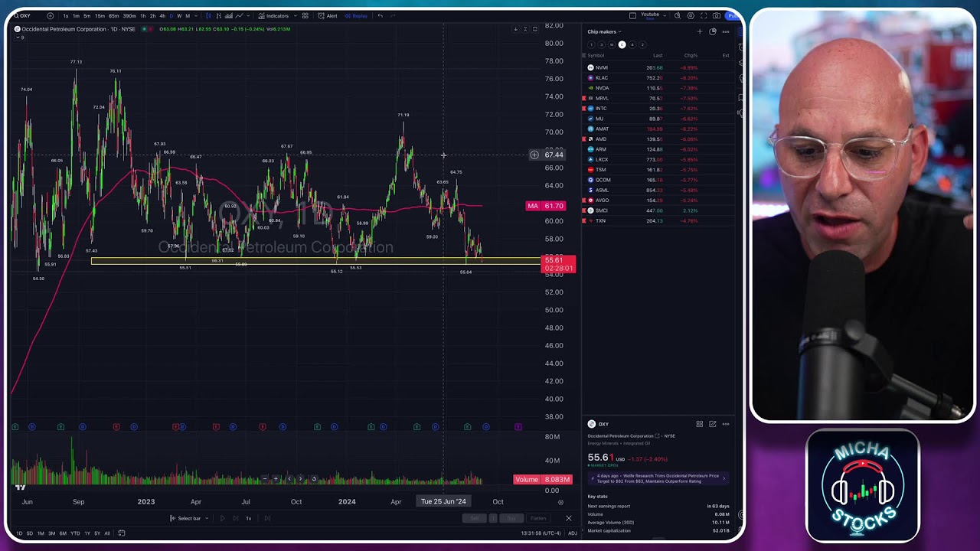Select the YTD date range
980x551 pixels.
(75, 533)
